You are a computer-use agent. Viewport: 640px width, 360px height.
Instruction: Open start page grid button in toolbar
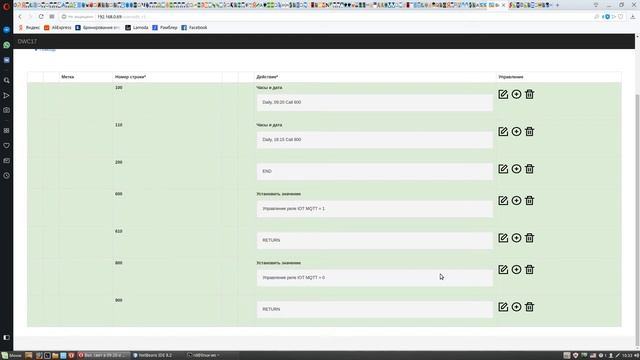point(52,17)
